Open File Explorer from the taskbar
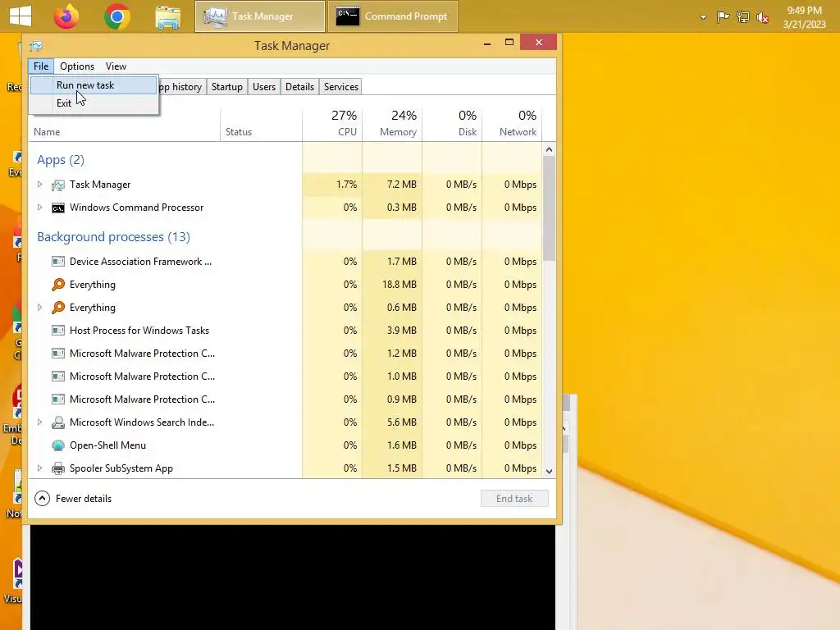Viewport: 840px width, 630px height. 167,17
